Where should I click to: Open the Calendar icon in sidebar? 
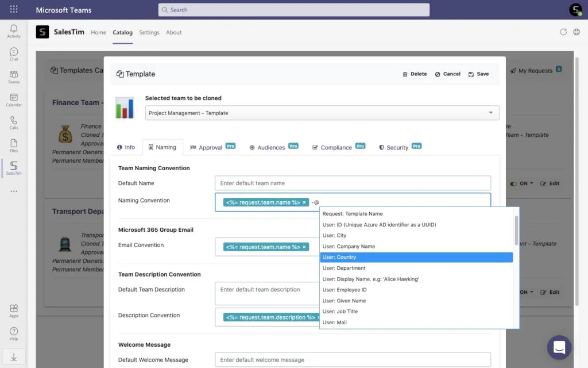point(14,100)
